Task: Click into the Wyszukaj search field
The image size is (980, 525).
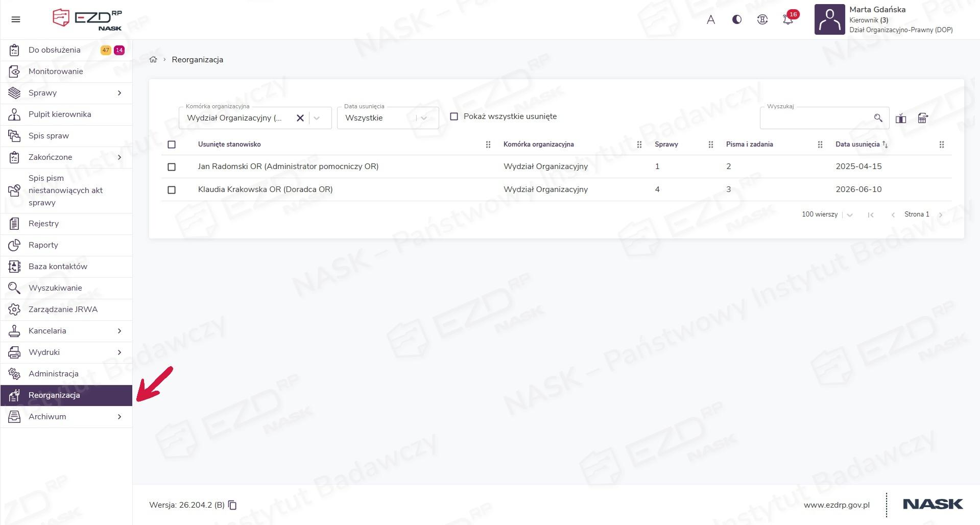Action: tap(816, 118)
